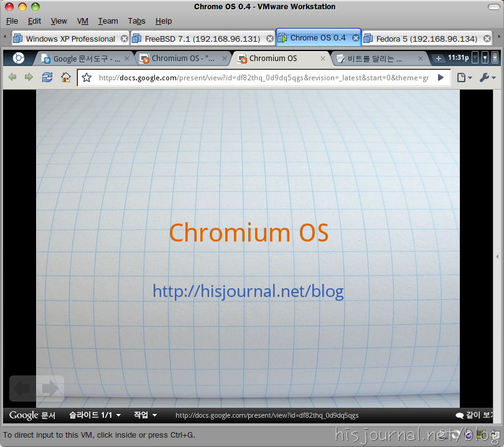Screen dimensions: 504x447
Task: Advance to next slide with right arrow
Action: (x=50, y=388)
